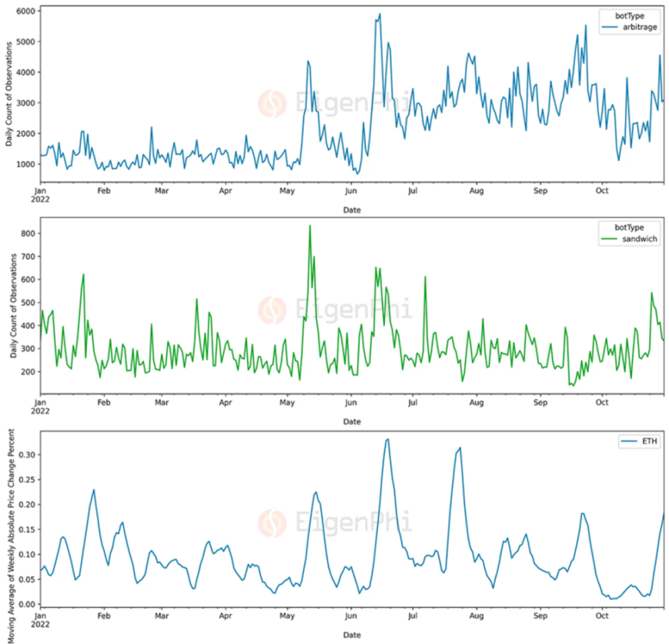
Task: Click the Aug tick label on the arbitrage chart
Action: coord(476,191)
